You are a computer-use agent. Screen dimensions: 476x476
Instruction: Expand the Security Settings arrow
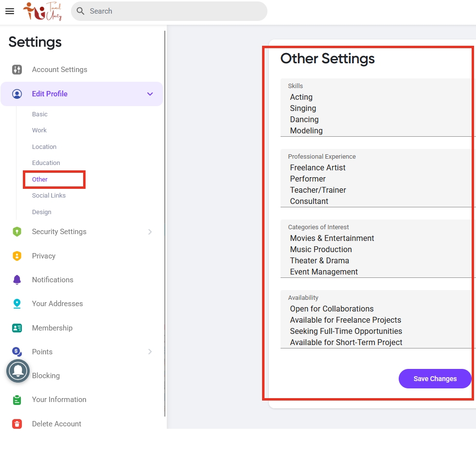[x=150, y=232]
